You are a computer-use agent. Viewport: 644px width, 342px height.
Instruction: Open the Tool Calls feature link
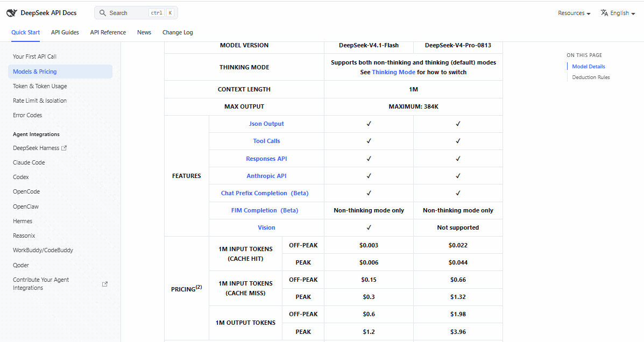(266, 141)
